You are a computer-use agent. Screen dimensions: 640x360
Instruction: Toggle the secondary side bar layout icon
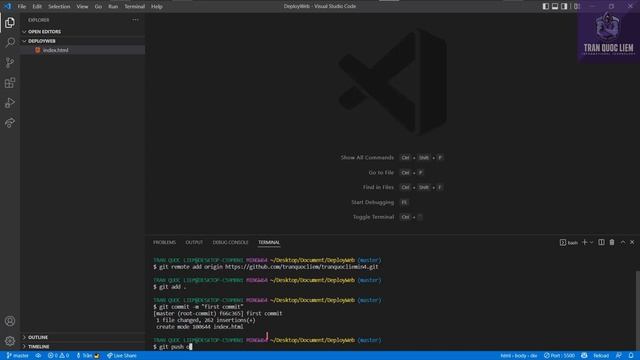click(x=564, y=6)
